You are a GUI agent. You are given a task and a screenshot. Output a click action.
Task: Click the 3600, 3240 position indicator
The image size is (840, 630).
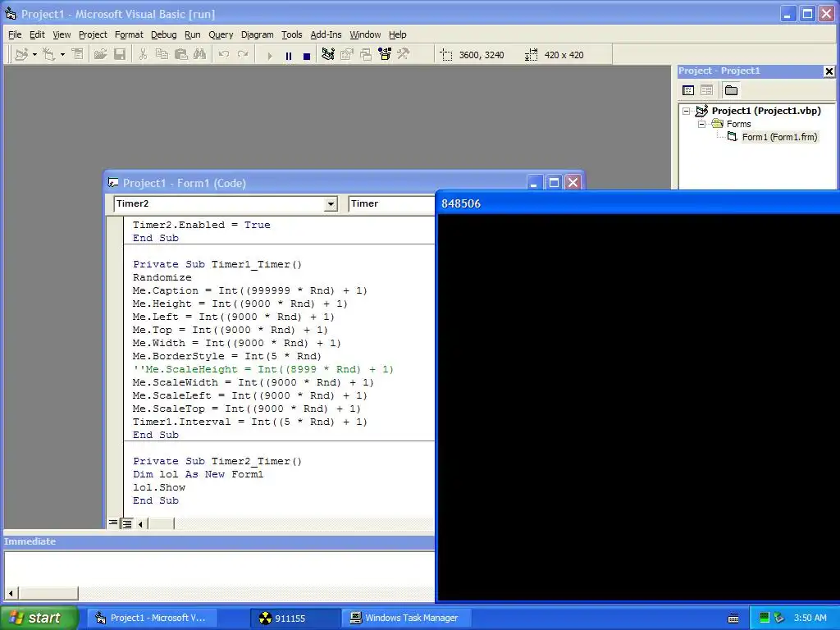[x=472, y=55]
